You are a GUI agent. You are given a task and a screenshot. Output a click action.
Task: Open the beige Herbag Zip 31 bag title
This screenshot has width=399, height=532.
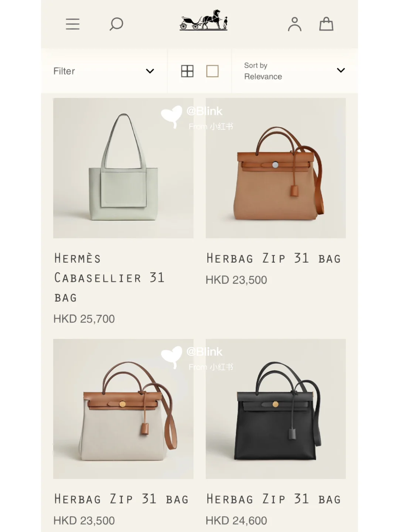[x=122, y=499]
